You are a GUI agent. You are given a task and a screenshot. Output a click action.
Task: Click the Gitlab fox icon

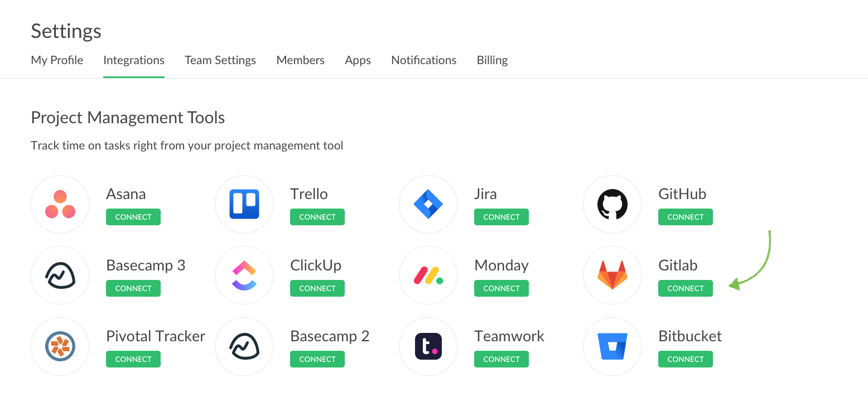click(612, 275)
